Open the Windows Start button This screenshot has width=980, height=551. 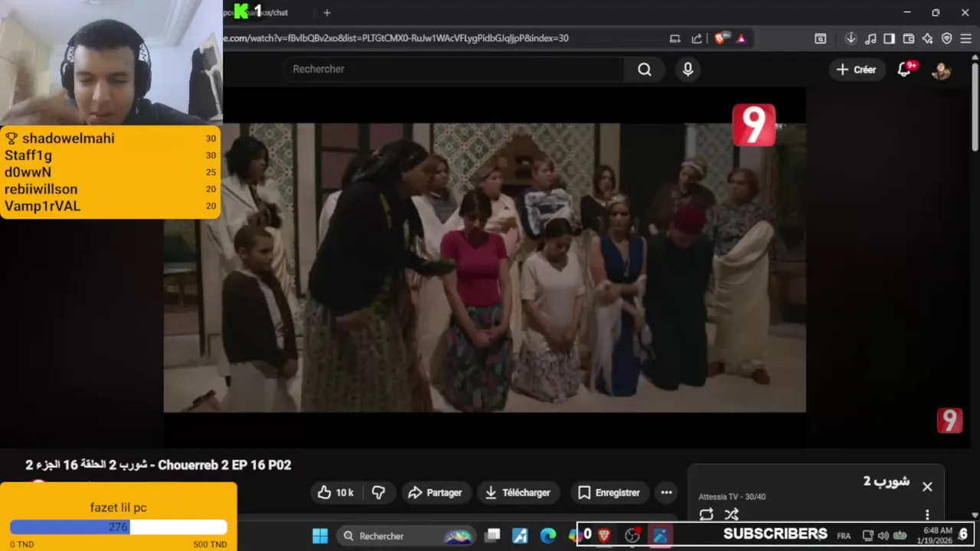(x=320, y=536)
